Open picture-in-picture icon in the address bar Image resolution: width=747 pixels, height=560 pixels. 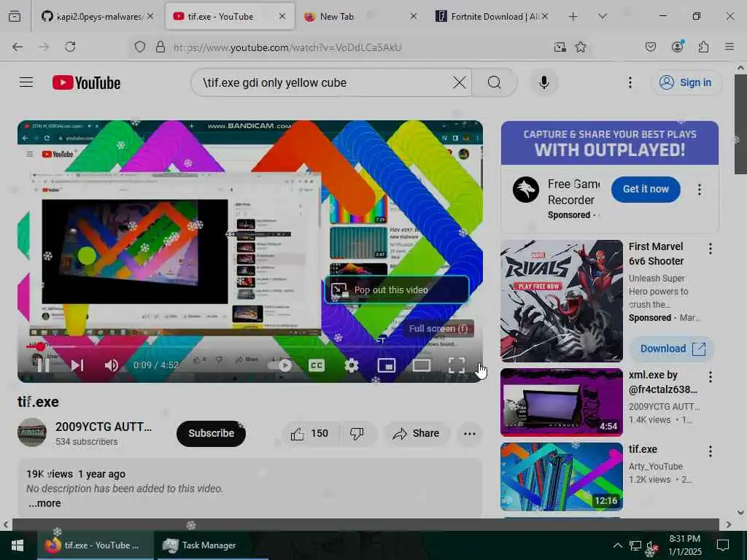click(560, 47)
